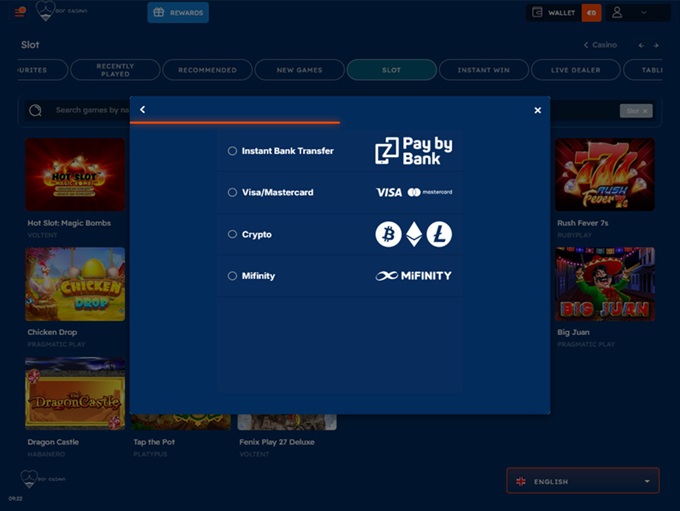Choose the Crypto payment radio button

coord(233,234)
